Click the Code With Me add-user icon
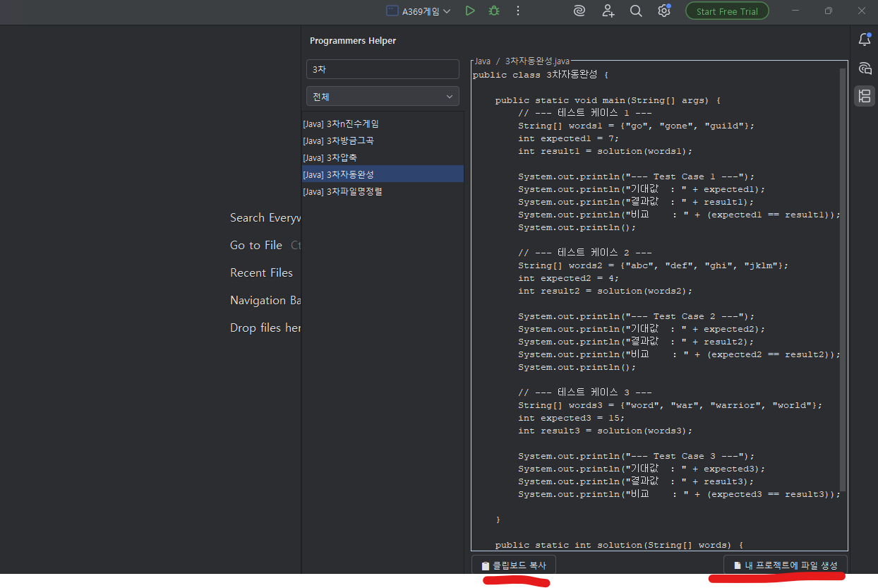The image size is (878, 588). [x=608, y=11]
